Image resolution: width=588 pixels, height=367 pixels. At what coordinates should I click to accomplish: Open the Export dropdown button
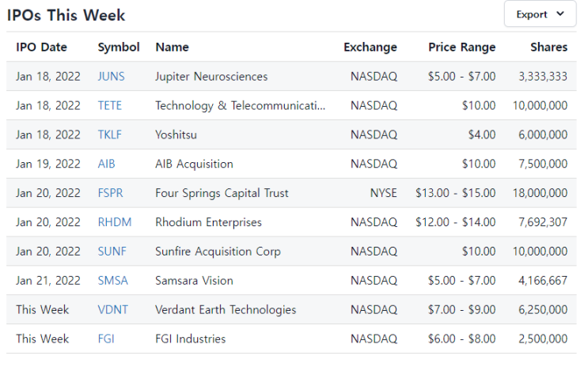click(x=540, y=14)
